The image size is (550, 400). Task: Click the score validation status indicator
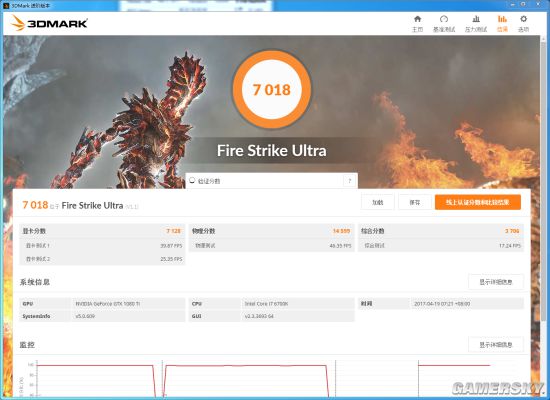pos(192,180)
